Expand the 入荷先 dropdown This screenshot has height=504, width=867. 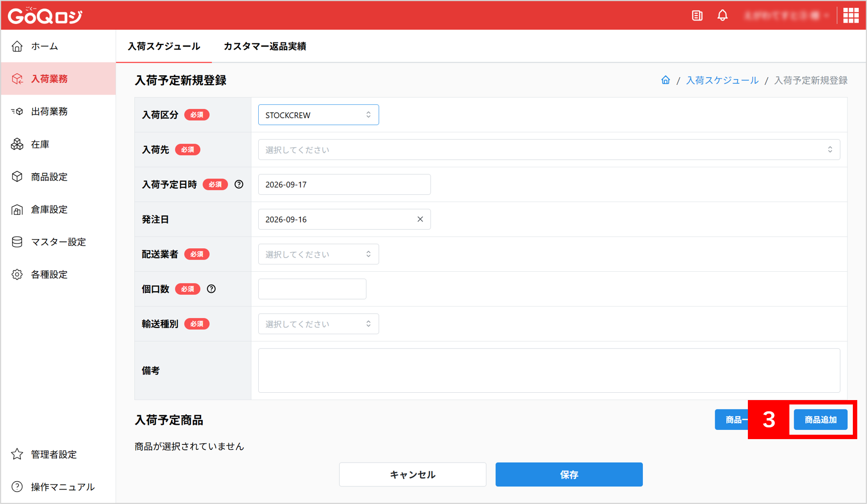point(549,149)
